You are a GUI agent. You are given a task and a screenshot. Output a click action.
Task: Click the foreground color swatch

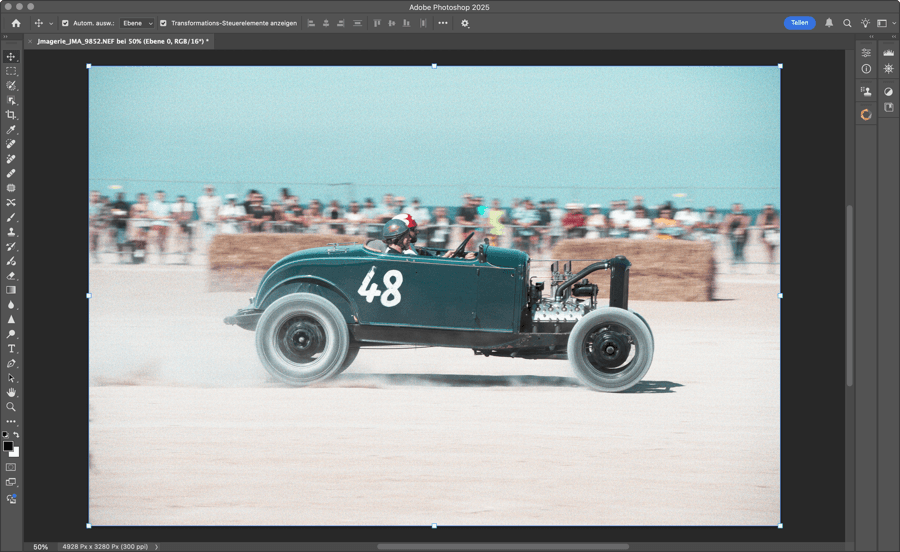[8, 446]
